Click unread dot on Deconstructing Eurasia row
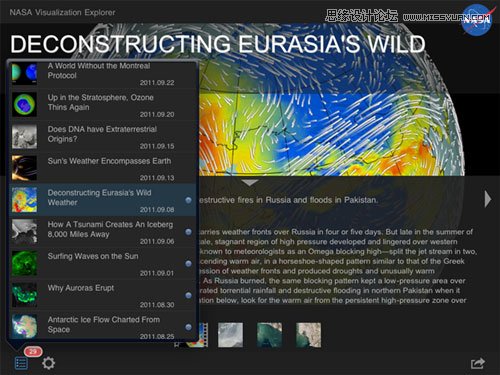 (188, 200)
